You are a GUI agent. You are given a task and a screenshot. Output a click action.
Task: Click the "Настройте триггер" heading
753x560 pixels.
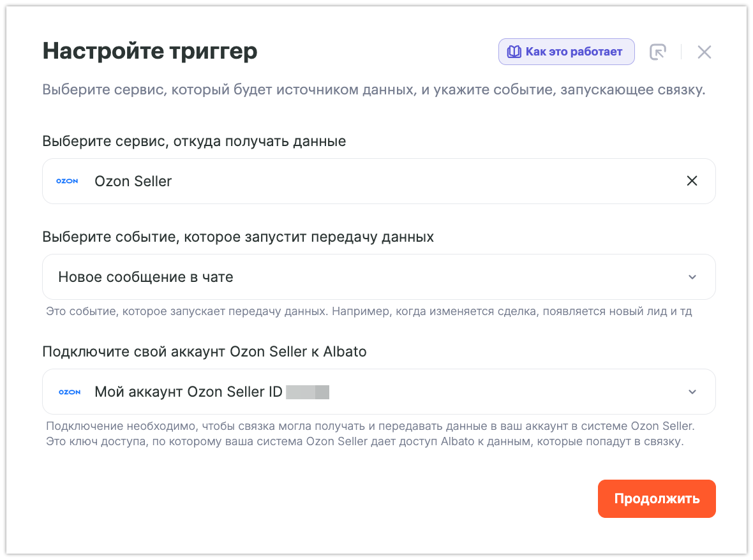(x=150, y=51)
